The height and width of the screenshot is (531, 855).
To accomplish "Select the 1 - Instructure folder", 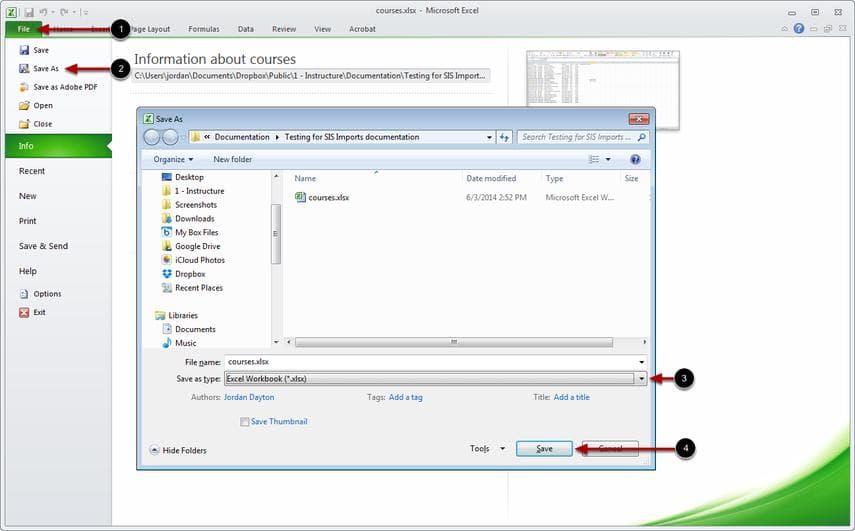I will 193,191.
